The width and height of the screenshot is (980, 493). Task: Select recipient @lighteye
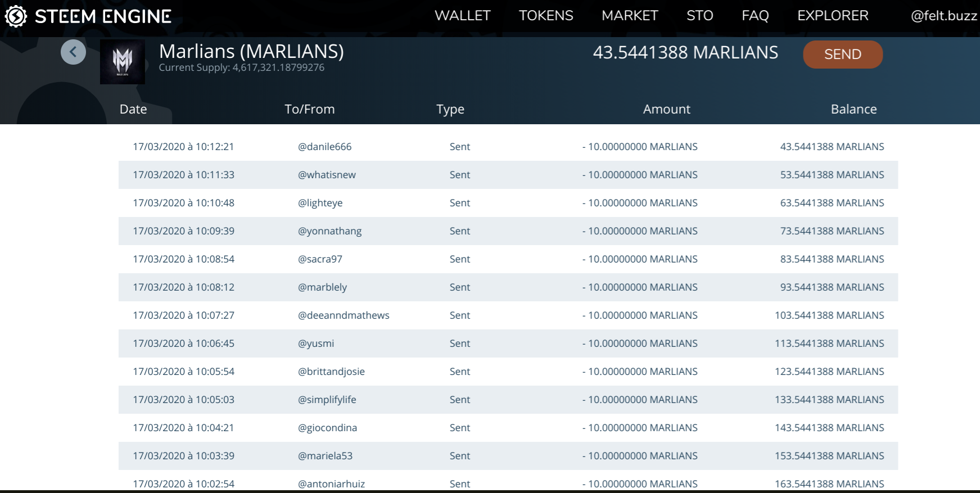click(x=320, y=203)
